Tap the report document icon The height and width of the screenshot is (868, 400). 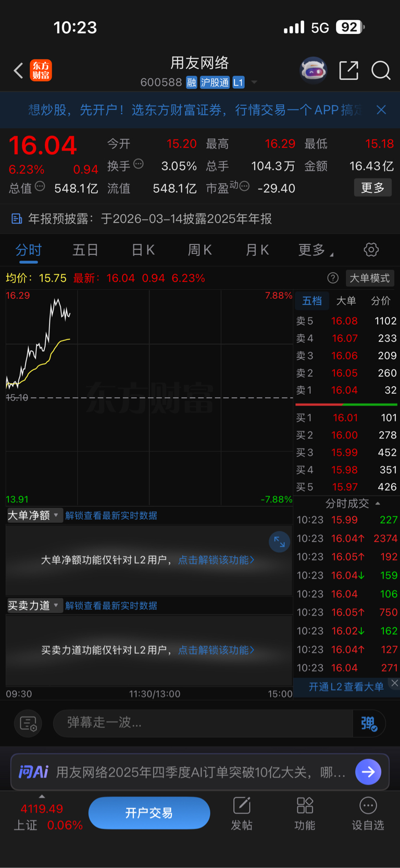17,219
